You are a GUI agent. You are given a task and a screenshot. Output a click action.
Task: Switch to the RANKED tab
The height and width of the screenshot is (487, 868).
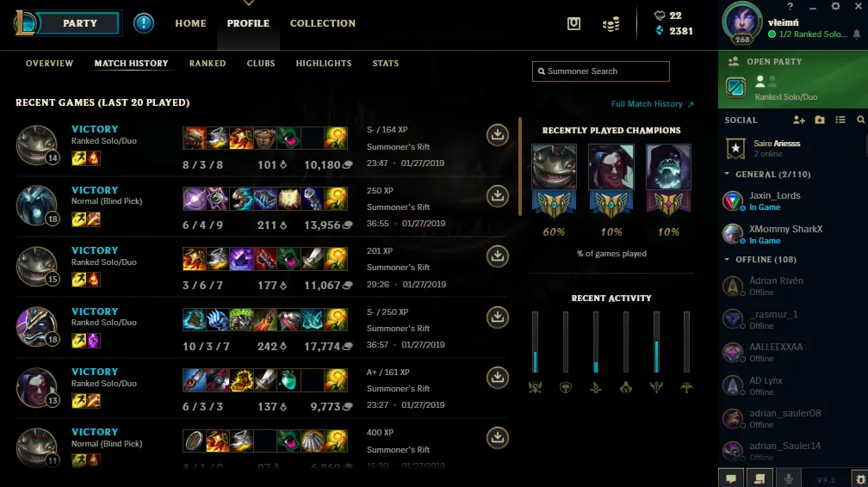[207, 63]
